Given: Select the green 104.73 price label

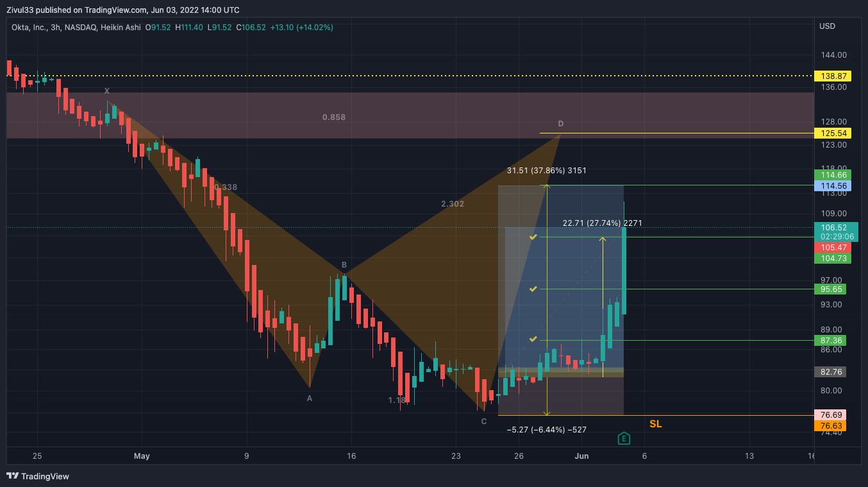Looking at the screenshot, I should [x=832, y=258].
